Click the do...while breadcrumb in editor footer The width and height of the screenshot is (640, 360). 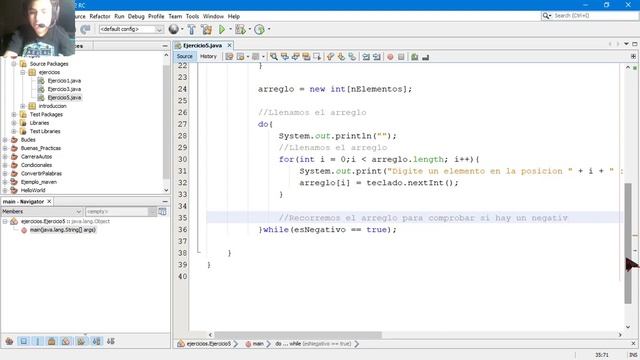click(x=313, y=344)
